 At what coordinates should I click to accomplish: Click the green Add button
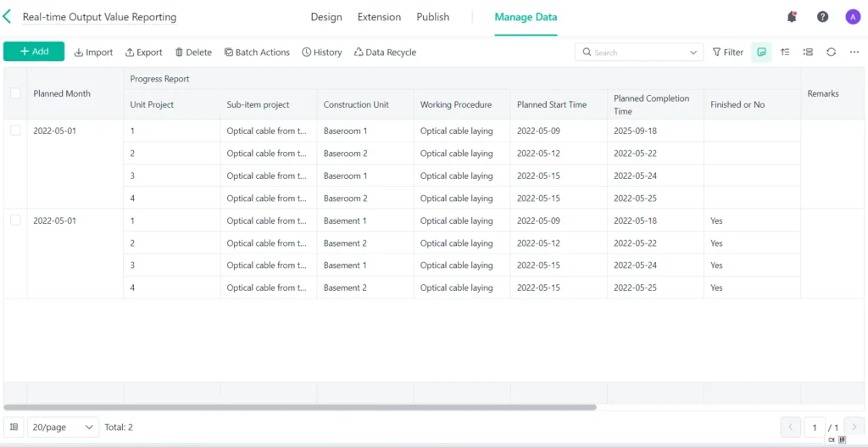coord(34,52)
